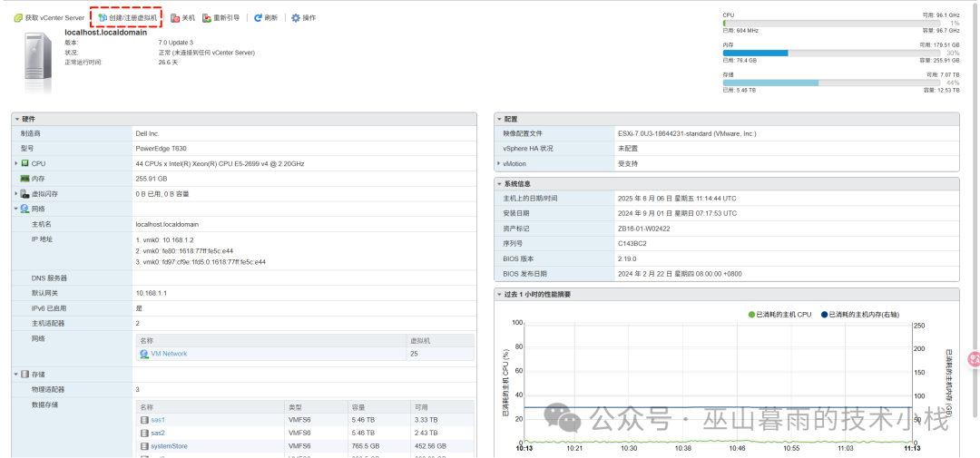
Task: Click 创建/注册虚拟机 in the toolbar
Action: pyautogui.click(x=127, y=18)
